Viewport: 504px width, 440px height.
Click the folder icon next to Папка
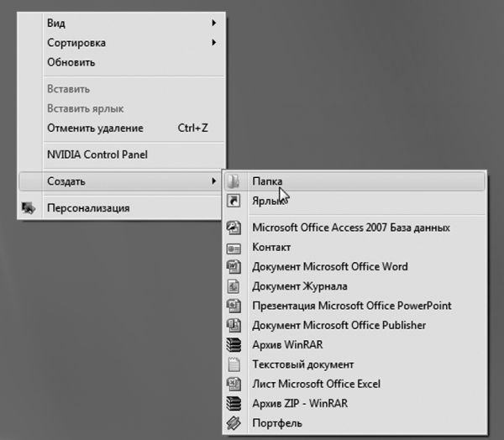click(x=234, y=181)
